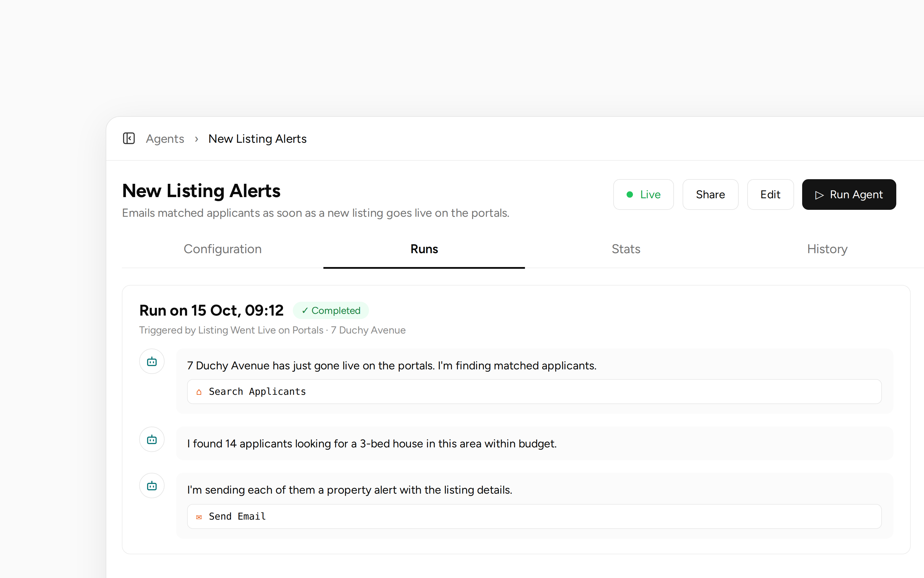Click the 'Emails matched applicants' description text
The image size is (924, 578).
pyautogui.click(x=316, y=213)
